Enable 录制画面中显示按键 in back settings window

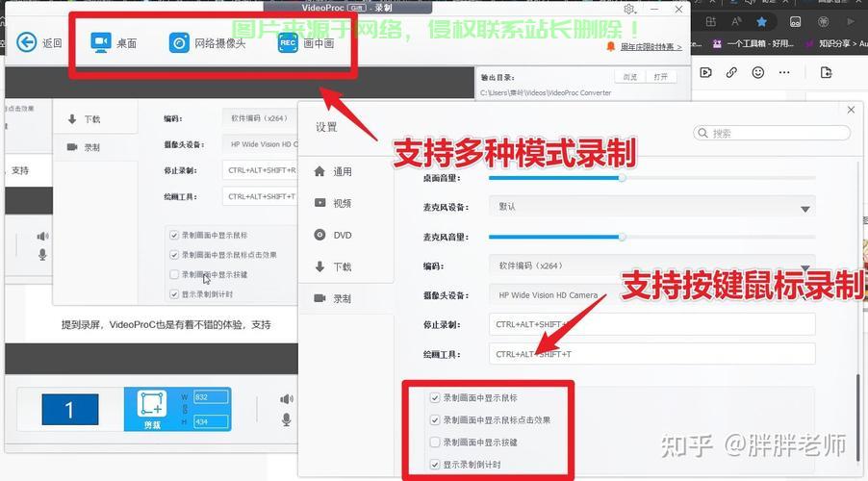coord(174,274)
